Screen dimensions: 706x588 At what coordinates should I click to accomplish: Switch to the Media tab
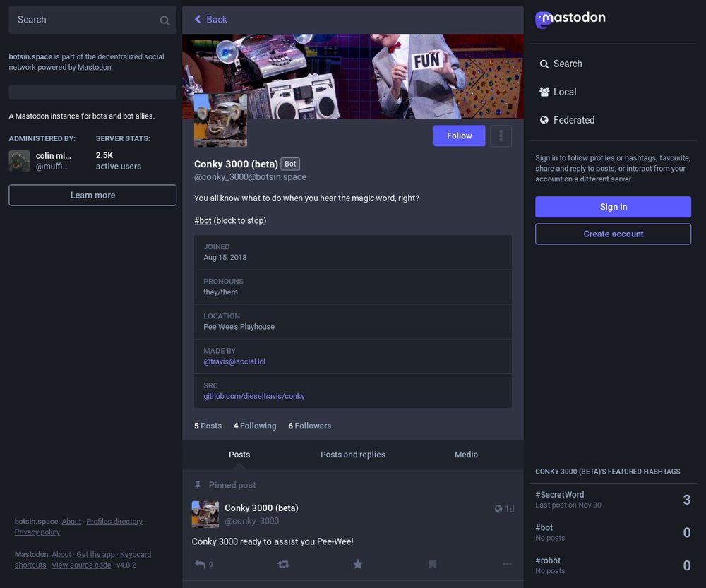[466, 455]
